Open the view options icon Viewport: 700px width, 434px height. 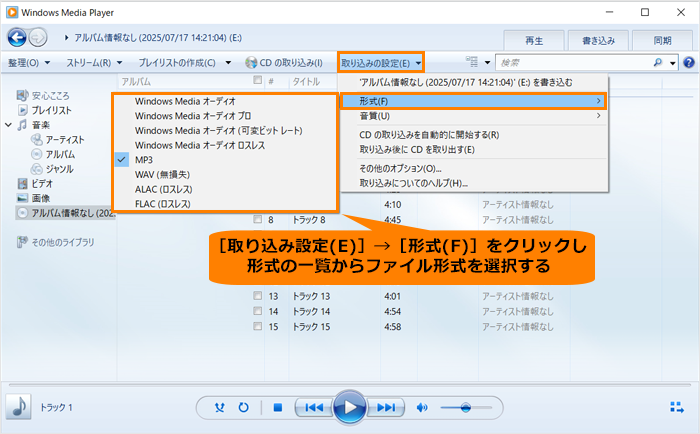point(471,62)
